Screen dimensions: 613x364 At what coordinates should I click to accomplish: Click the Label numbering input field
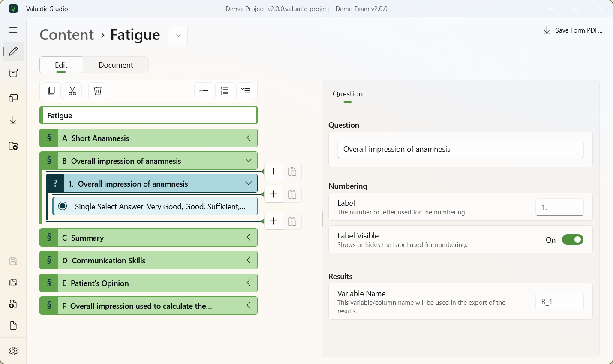(x=559, y=207)
